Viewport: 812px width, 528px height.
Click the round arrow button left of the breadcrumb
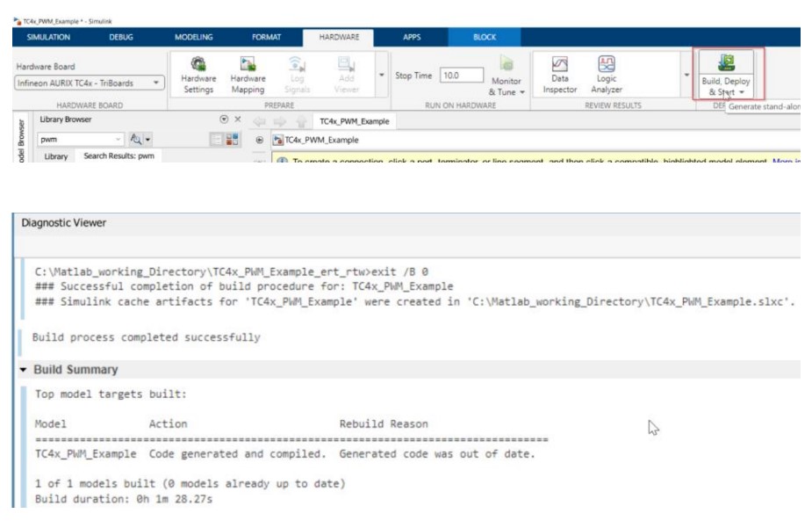tap(260, 140)
